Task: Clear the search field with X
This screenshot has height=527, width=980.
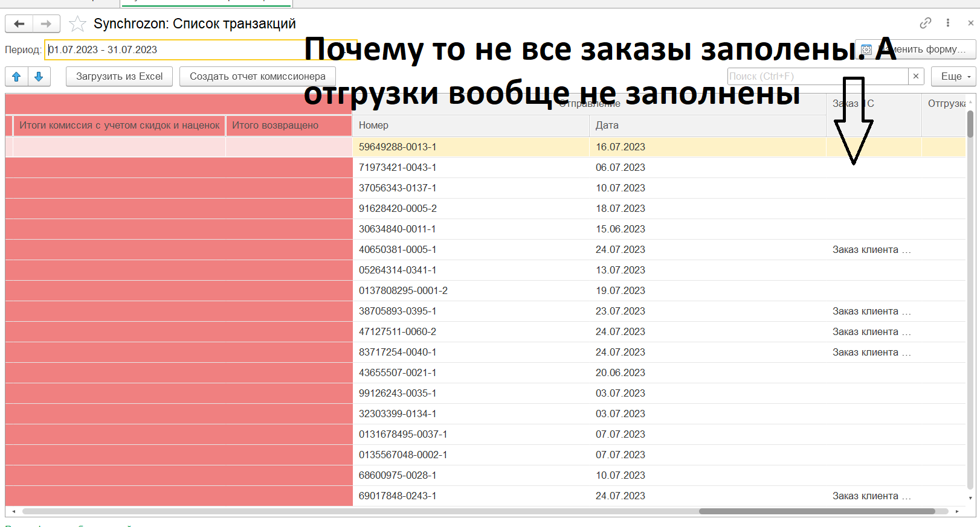Action: pos(916,76)
